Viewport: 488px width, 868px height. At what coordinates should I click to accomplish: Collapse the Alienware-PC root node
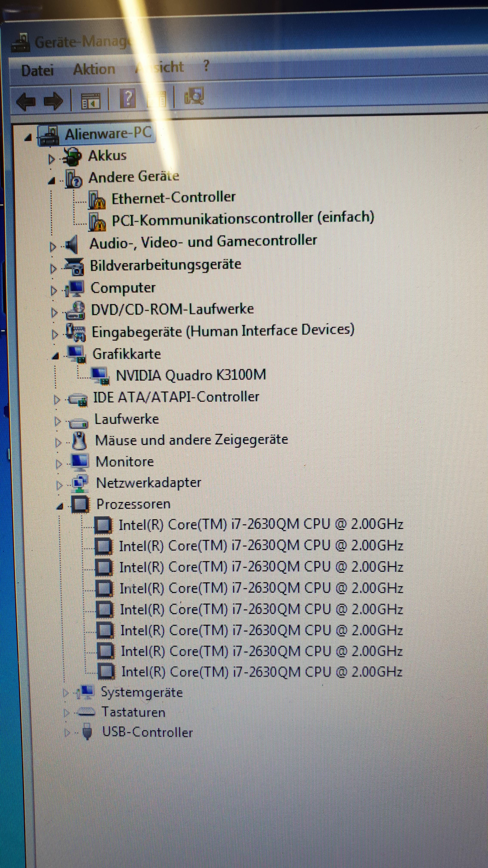pos(28,138)
